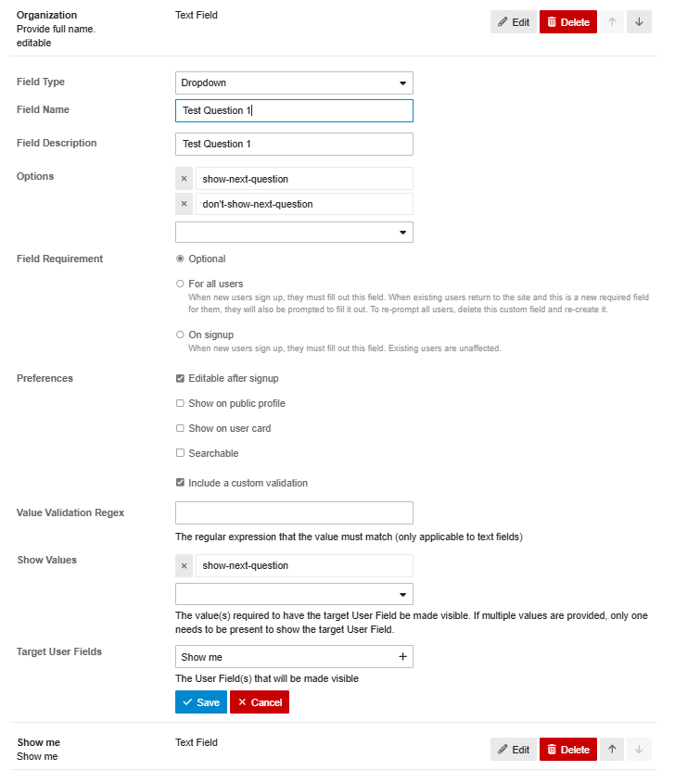
Task: Check the Searchable preference
Action: point(180,453)
